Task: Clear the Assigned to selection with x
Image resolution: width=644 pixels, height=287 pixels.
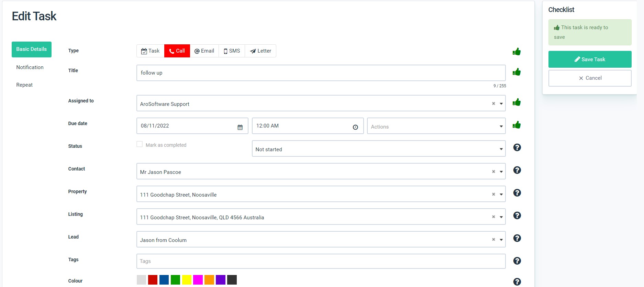Action: 493,103
